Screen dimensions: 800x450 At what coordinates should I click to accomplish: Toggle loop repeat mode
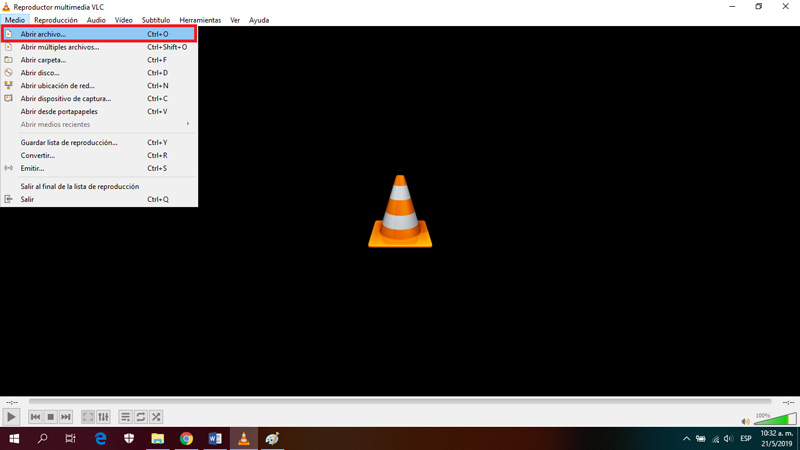point(141,417)
